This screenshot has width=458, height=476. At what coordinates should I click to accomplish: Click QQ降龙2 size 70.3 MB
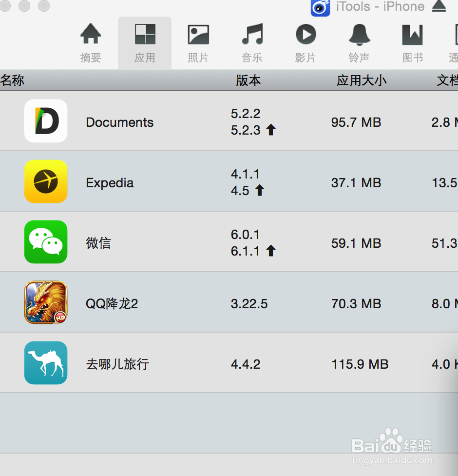pos(356,303)
